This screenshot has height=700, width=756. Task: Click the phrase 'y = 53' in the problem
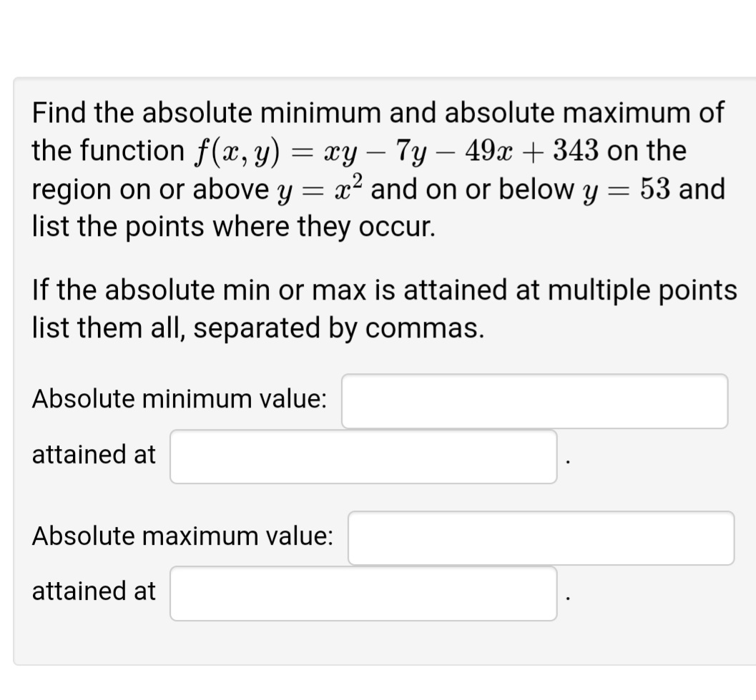[627, 188]
